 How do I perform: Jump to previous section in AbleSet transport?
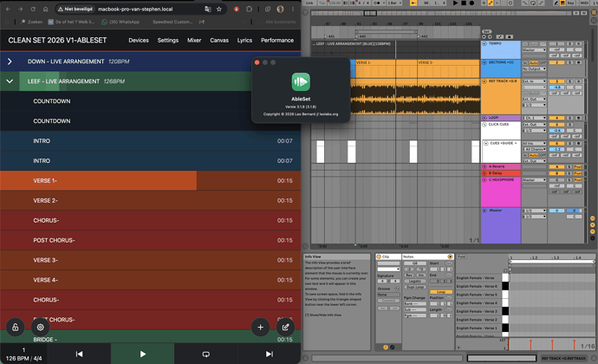pyautogui.click(x=79, y=354)
